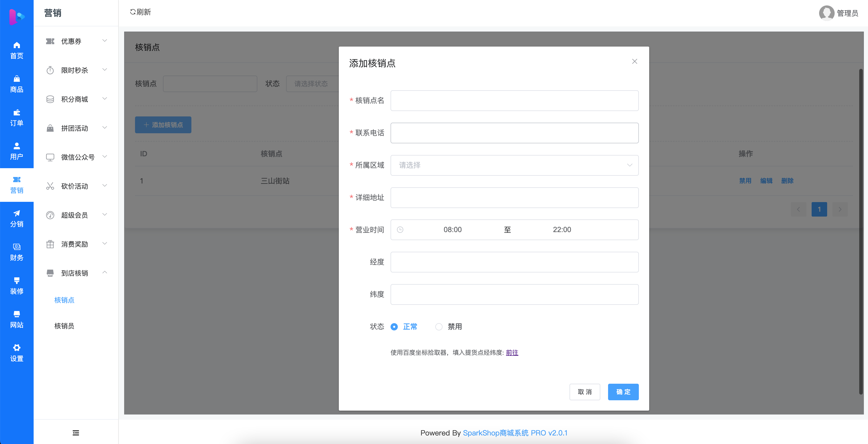Screen dimensions: 868x444
Task: Open the 请选择状态 filter dropdown
Action: [x=312, y=84]
